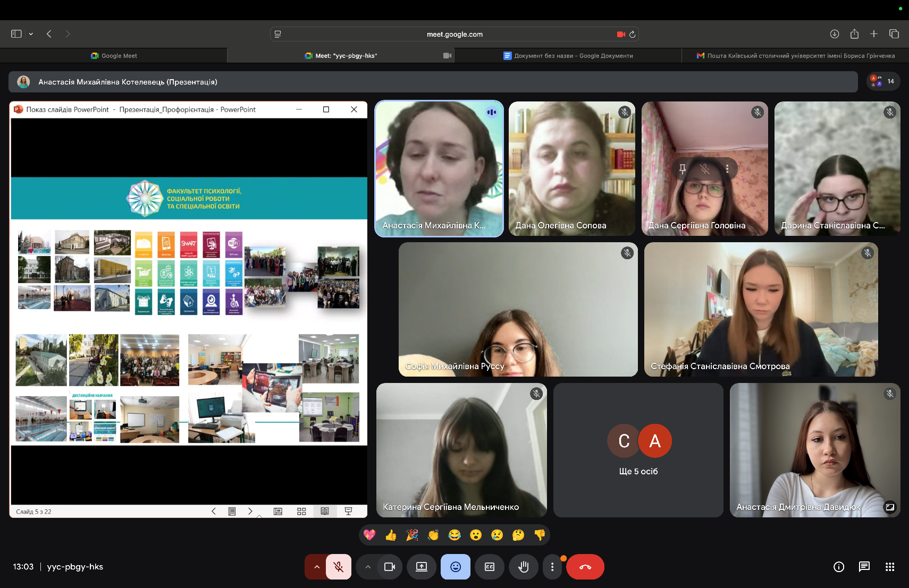The width and height of the screenshot is (909, 588).
Task: Switch to normal view in PowerPoint
Action: pyautogui.click(x=278, y=511)
